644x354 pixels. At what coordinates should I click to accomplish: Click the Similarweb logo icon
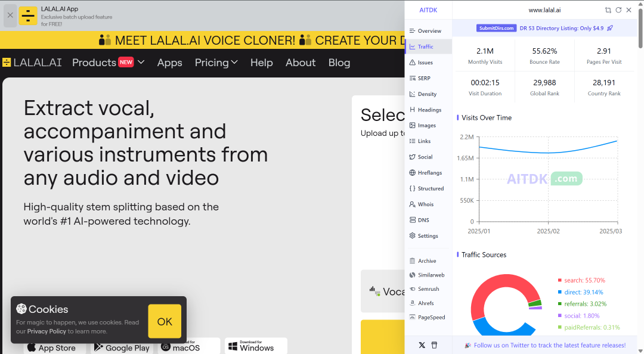[x=413, y=275]
